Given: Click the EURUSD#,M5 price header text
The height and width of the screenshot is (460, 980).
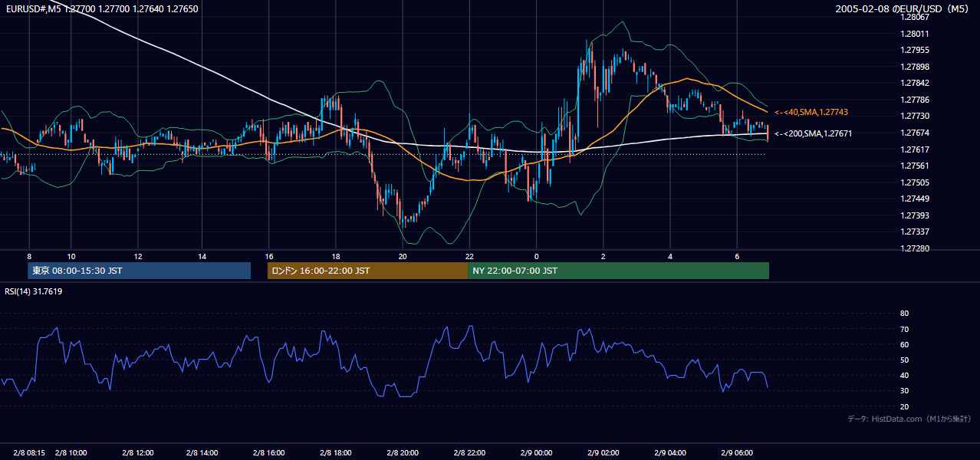Looking at the screenshot, I should 101,9.
